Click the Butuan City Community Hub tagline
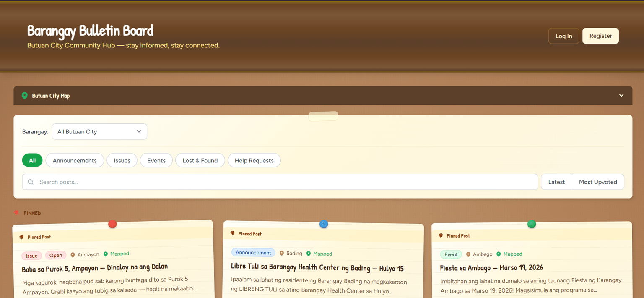Screen dimensions: 644x298 pyautogui.click(x=123, y=45)
